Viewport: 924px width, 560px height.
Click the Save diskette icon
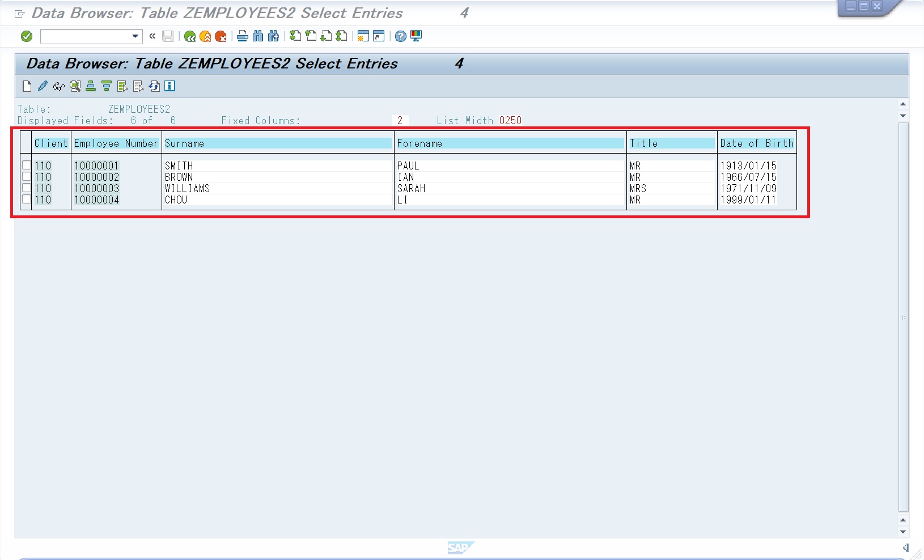tap(168, 36)
